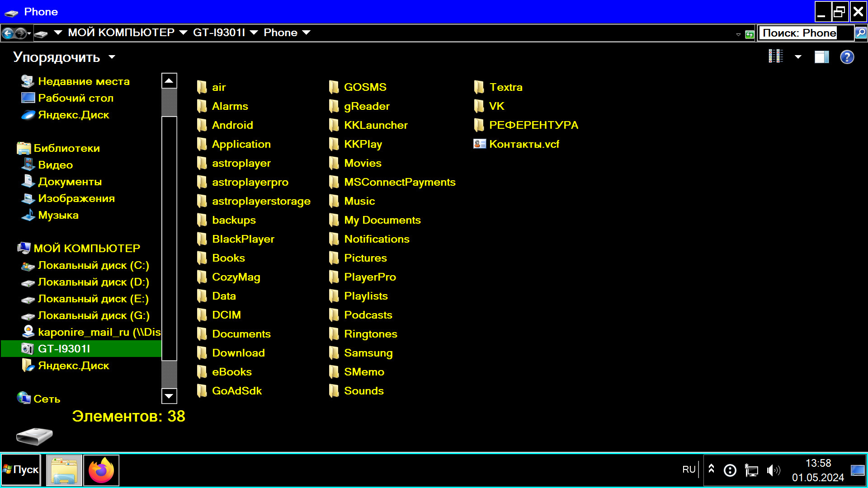Select МОЙ КОМПЬЮТЕР in the address bar

[121, 33]
